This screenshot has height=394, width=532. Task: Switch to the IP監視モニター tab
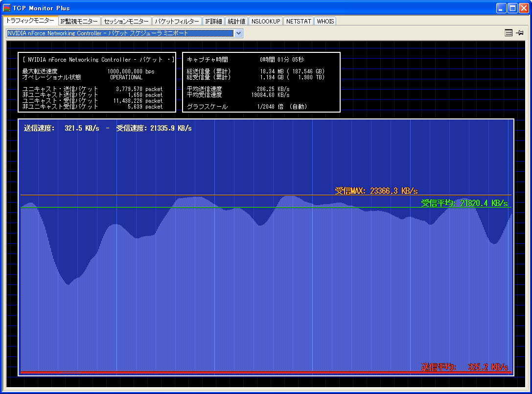coord(79,21)
